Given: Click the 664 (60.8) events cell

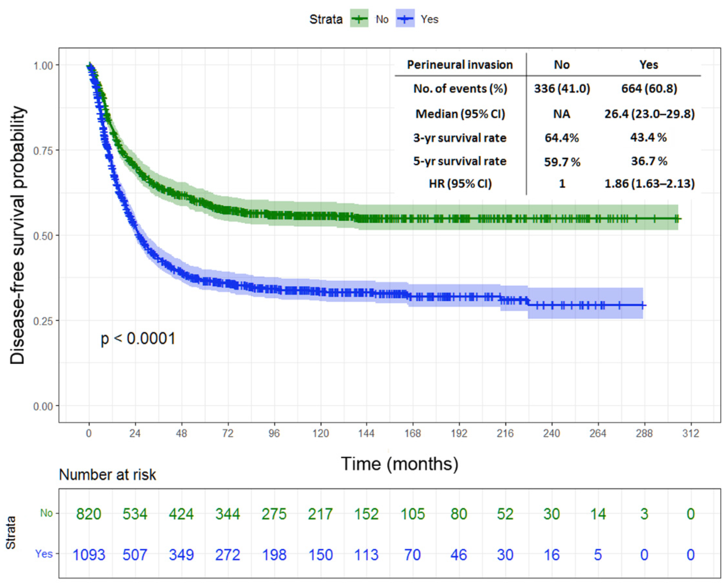Looking at the screenshot, I should [649, 88].
